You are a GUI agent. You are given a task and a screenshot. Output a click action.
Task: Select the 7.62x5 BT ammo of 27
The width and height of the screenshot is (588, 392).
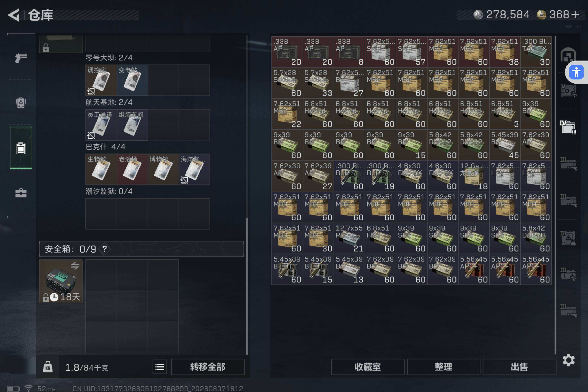pyautogui.click(x=349, y=83)
